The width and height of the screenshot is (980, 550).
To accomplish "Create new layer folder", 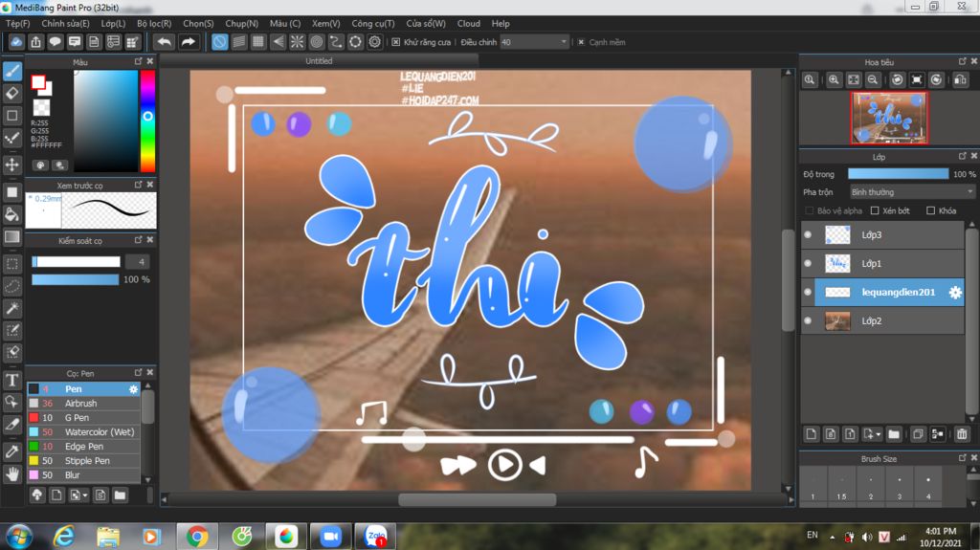I will (x=894, y=433).
